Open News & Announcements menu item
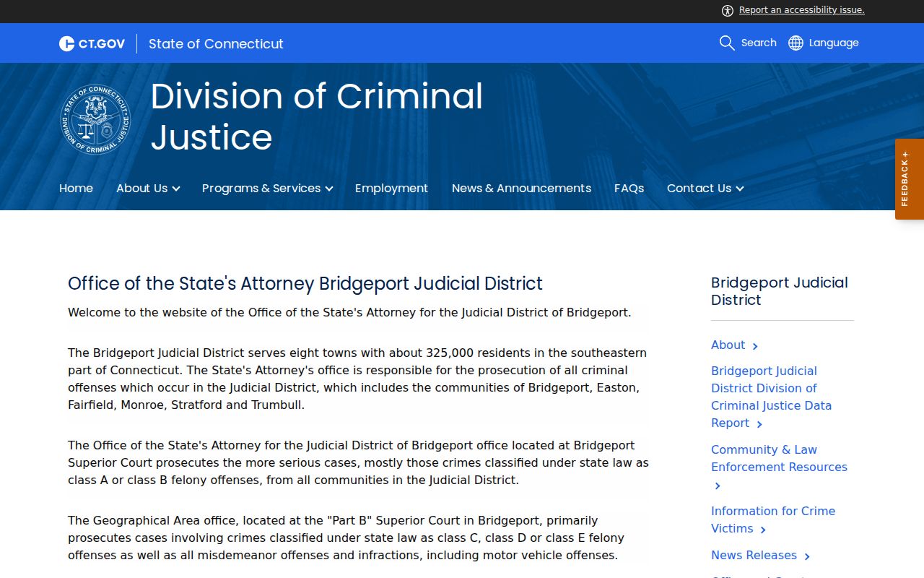The height and width of the screenshot is (578, 924). pos(521,188)
